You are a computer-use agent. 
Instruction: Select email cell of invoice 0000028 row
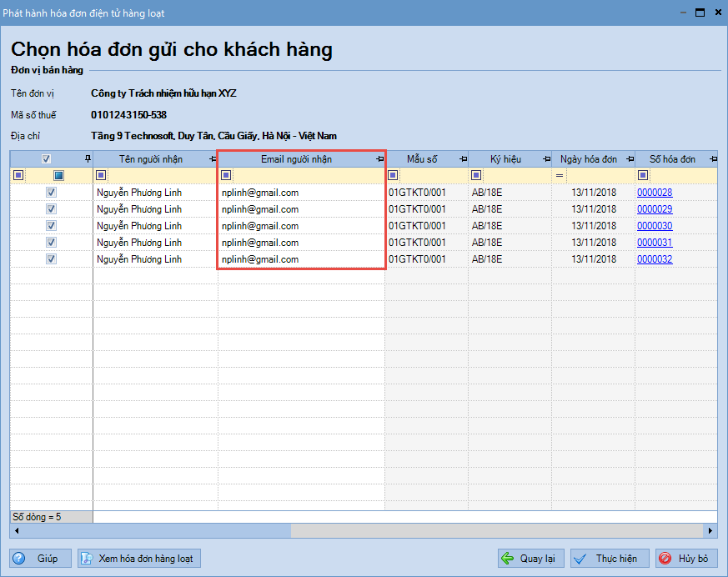301,192
